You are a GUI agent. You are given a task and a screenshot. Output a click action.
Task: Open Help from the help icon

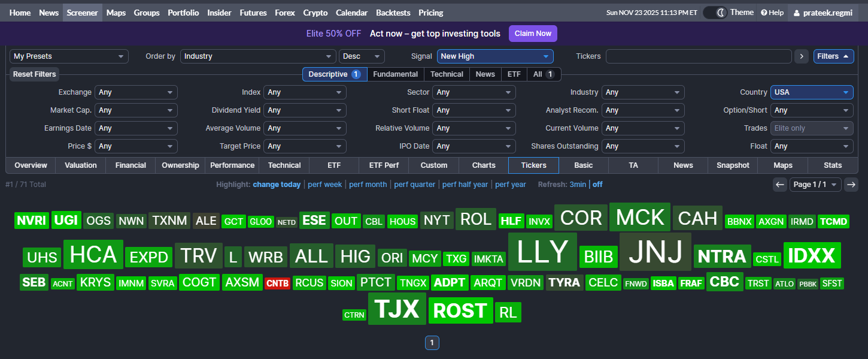[772, 13]
